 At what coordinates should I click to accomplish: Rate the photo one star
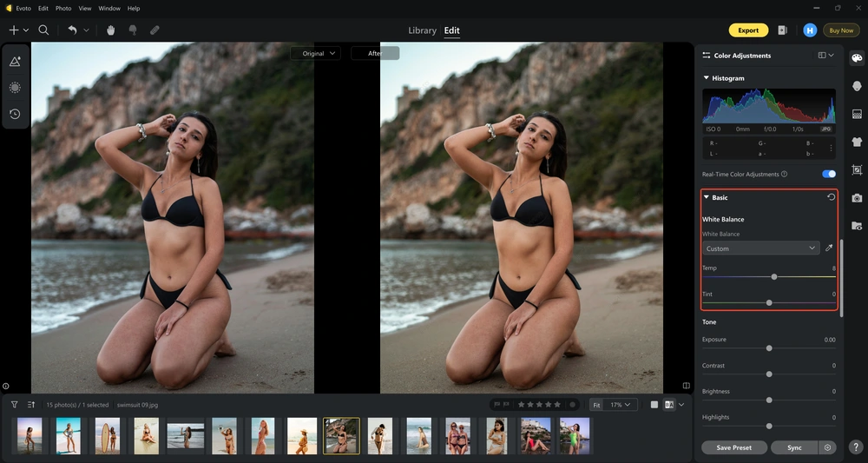click(522, 405)
